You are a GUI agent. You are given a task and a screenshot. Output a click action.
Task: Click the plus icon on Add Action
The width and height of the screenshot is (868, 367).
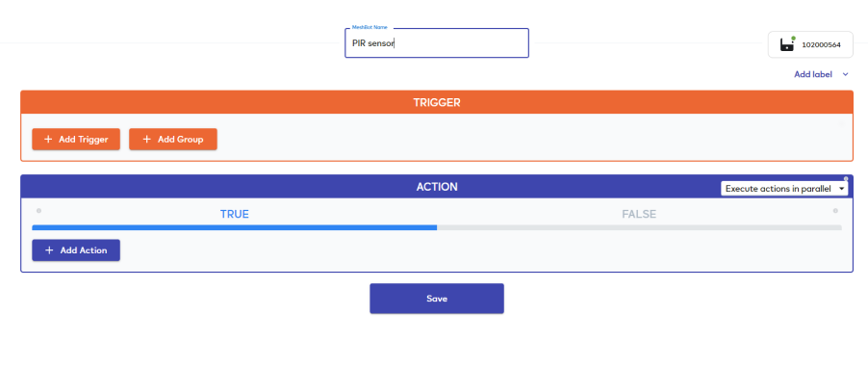(x=49, y=250)
